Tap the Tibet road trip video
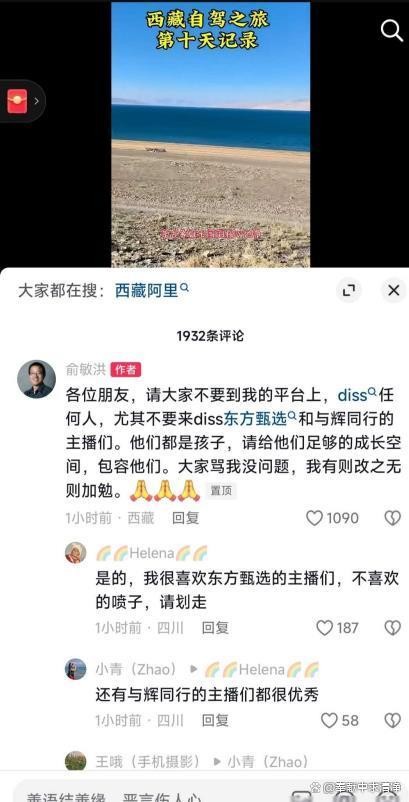 click(211, 134)
